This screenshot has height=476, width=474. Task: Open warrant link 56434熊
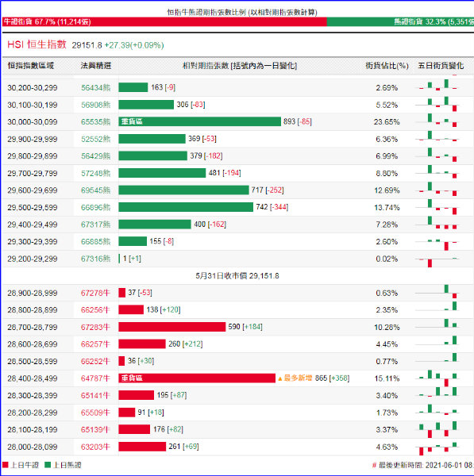(96, 88)
